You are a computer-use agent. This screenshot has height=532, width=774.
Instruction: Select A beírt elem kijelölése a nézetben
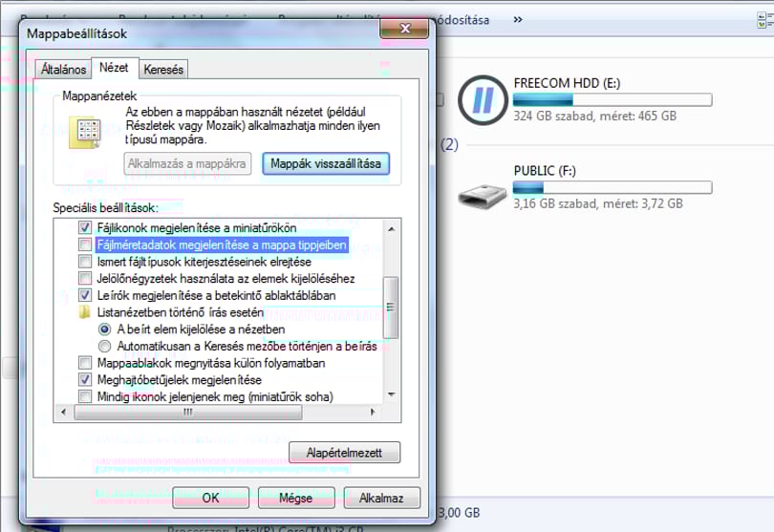(x=105, y=330)
